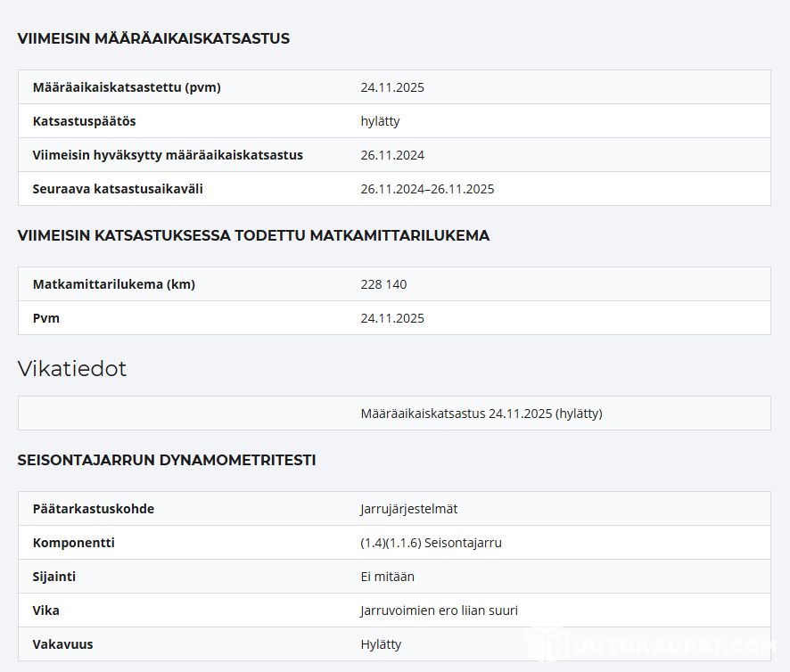Click the 'Matkamittarilukema (km)' label

(x=113, y=284)
